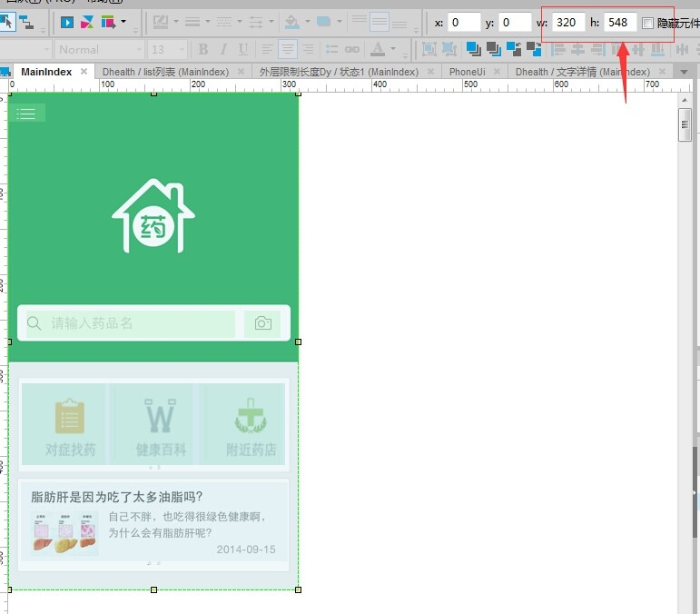
Task: Click the line color icon
Action: 161,22
